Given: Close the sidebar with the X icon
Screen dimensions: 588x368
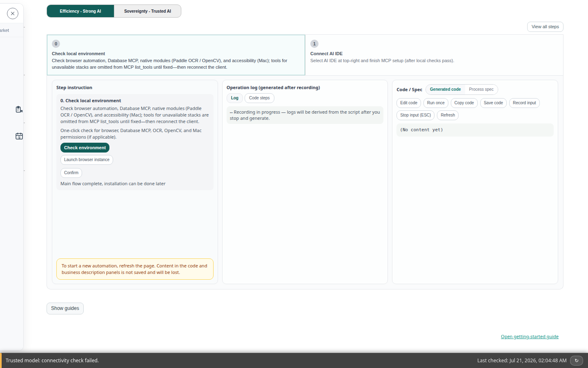Looking at the screenshot, I should 13,13.
